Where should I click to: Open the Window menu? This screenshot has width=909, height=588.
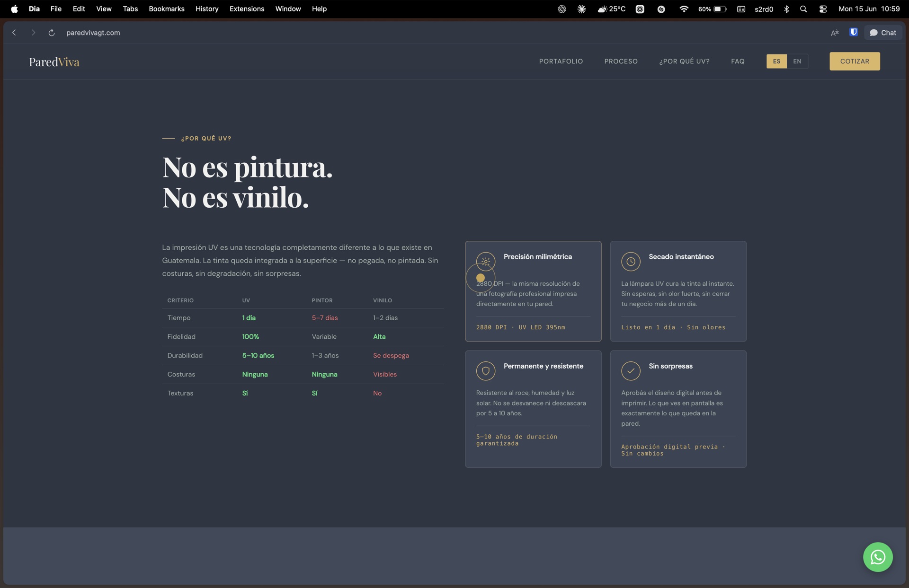coord(288,9)
